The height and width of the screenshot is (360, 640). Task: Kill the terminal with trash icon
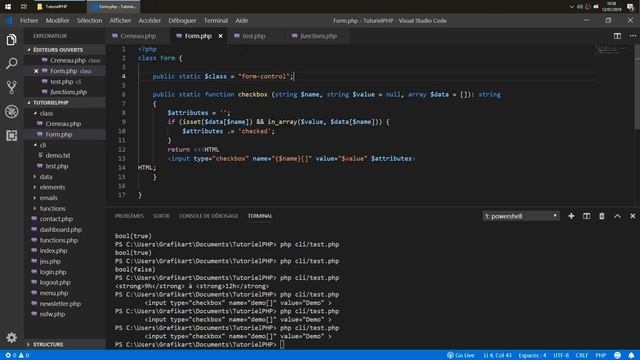tap(602, 216)
